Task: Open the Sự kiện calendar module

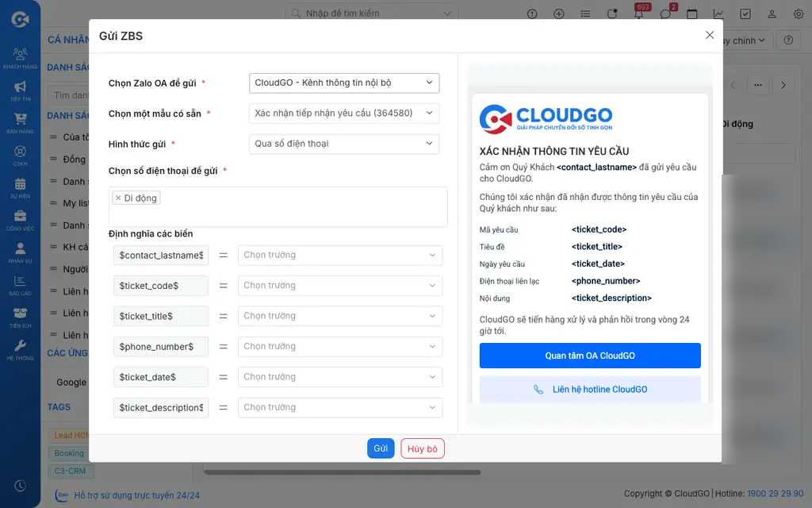Action: (20, 187)
